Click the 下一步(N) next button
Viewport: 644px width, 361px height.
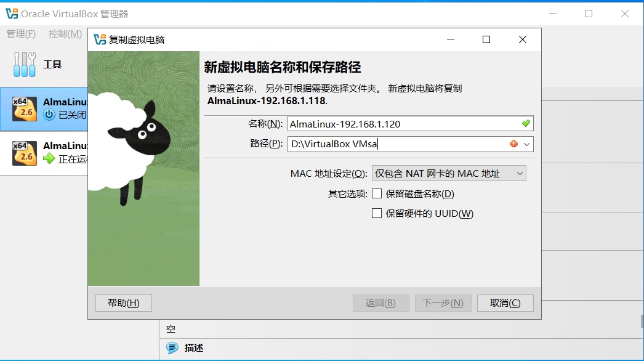[x=443, y=303]
